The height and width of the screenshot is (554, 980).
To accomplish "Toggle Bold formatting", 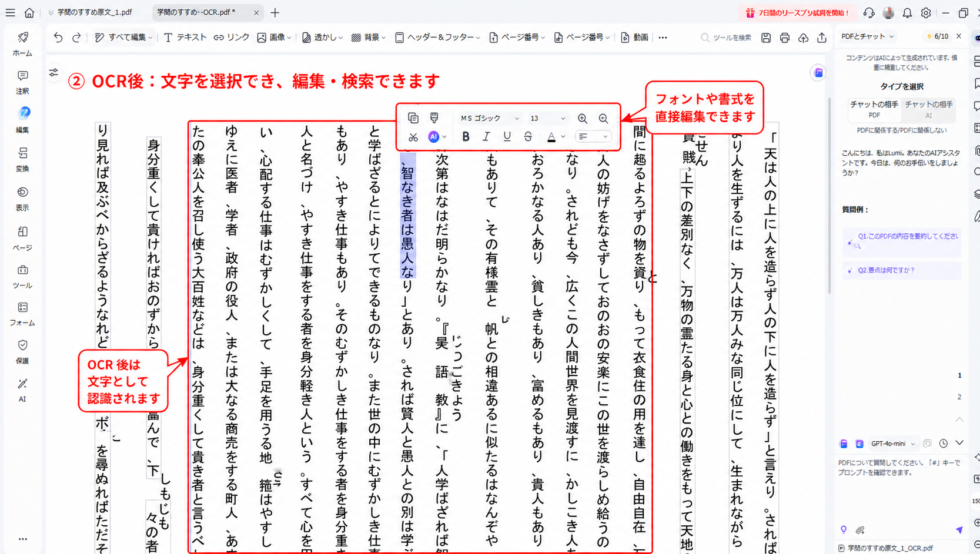I will click(x=466, y=137).
